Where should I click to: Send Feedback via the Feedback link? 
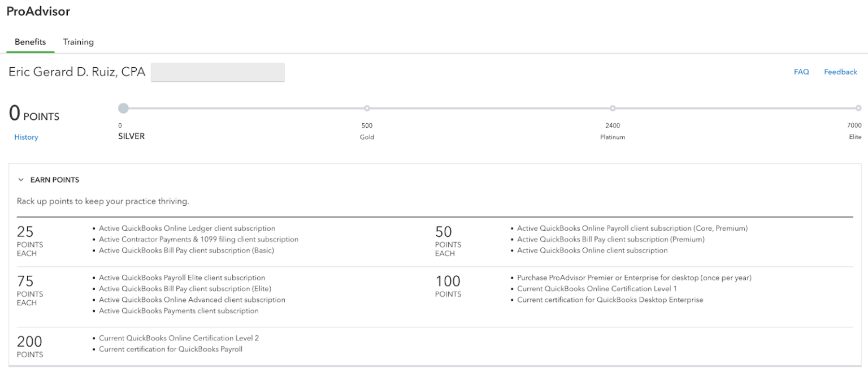coord(840,72)
